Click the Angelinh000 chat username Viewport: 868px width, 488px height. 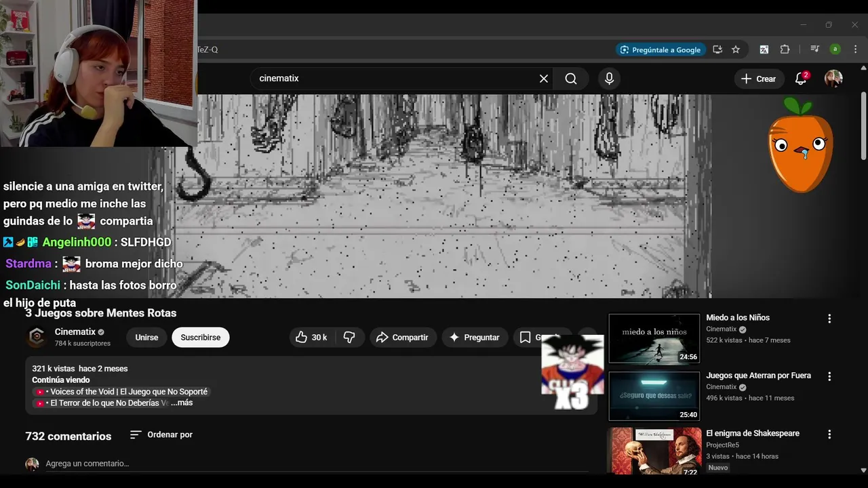pos(77,242)
